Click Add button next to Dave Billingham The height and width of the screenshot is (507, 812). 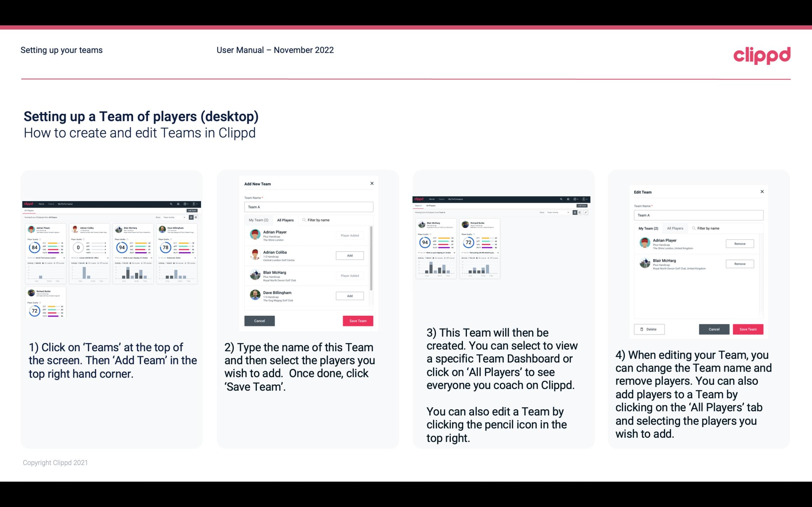[349, 295]
